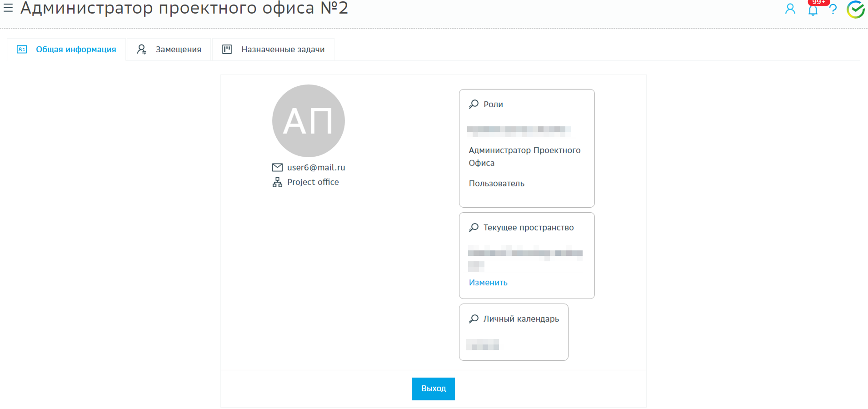Click the АП avatar circle
The width and height of the screenshot is (868, 409).
click(308, 121)
